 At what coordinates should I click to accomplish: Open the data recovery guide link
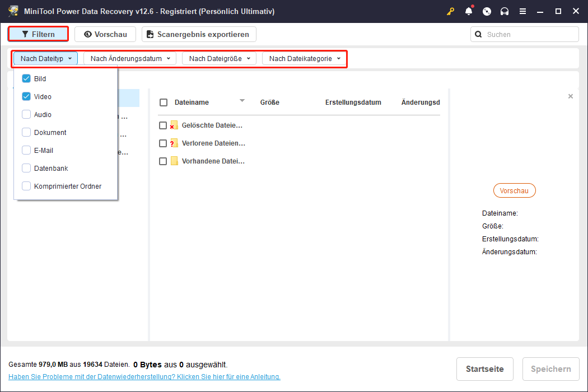(144, 377)
